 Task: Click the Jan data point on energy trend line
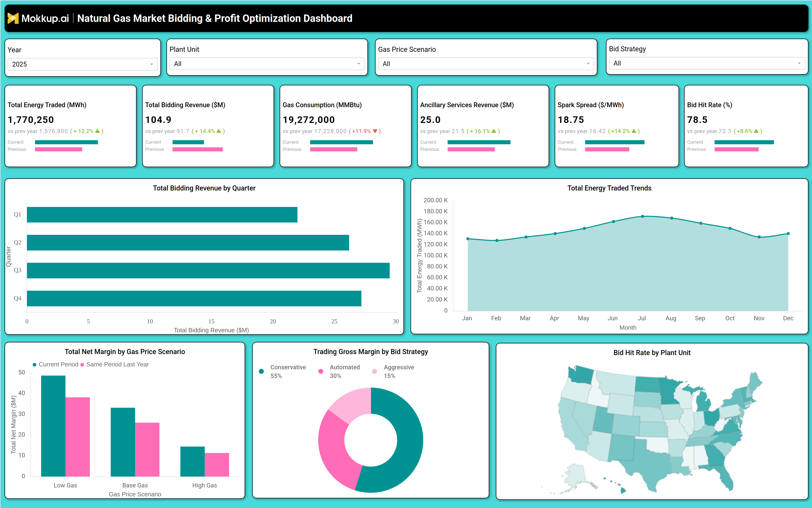coord(468,239)
